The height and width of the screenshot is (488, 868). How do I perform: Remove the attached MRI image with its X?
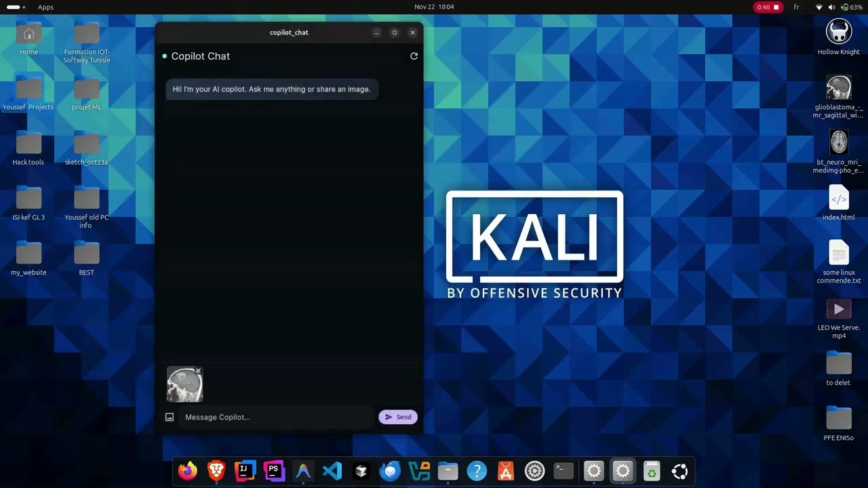click(198, 371)
